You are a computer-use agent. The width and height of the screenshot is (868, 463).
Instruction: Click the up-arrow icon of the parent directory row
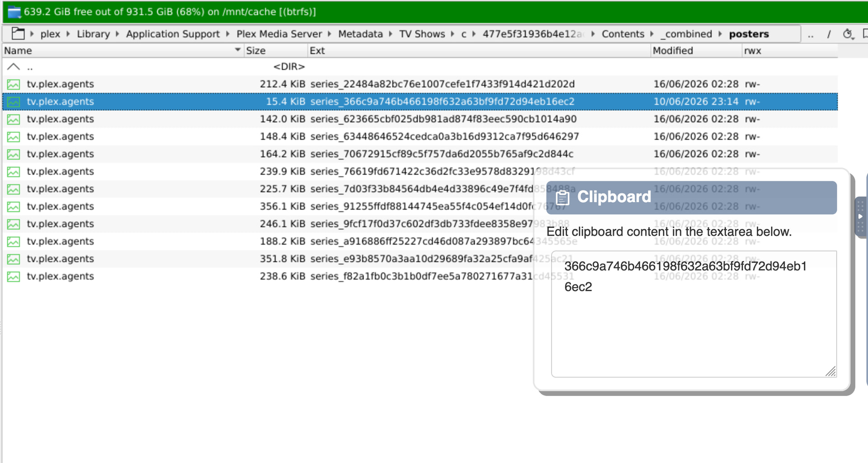click(14, 67)
